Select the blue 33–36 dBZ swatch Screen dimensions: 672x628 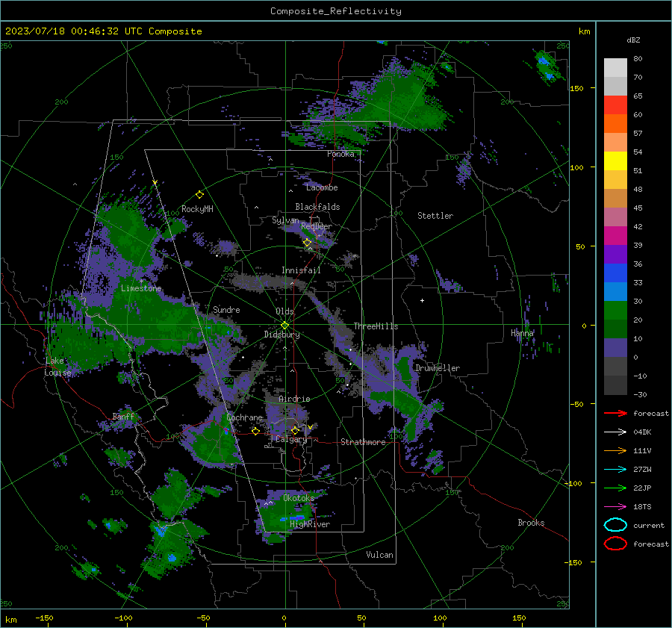pos(615,273)
